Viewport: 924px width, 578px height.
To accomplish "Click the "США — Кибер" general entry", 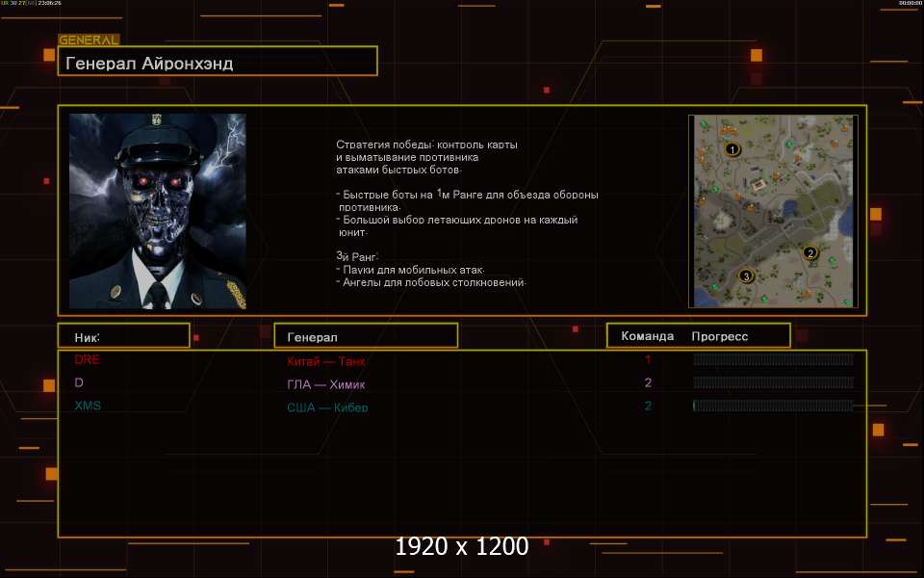I will (327, 407).
